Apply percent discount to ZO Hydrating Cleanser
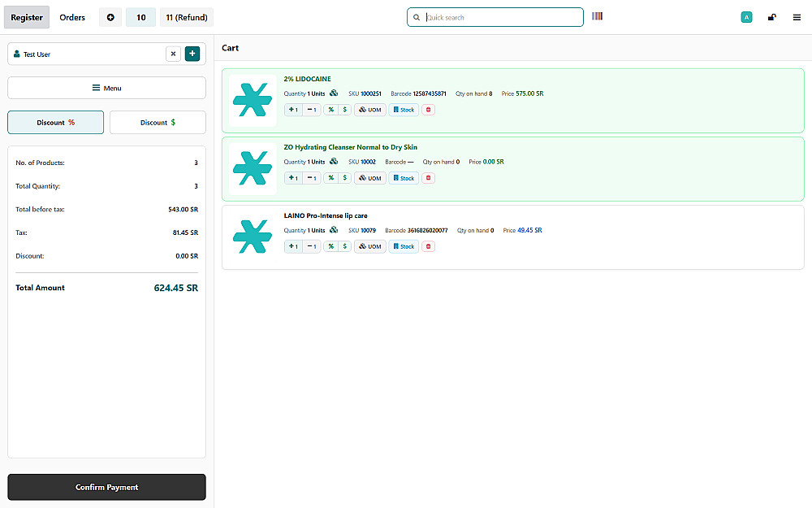The width and height of the screenshot is (812, 508). [x=331, y=178]
